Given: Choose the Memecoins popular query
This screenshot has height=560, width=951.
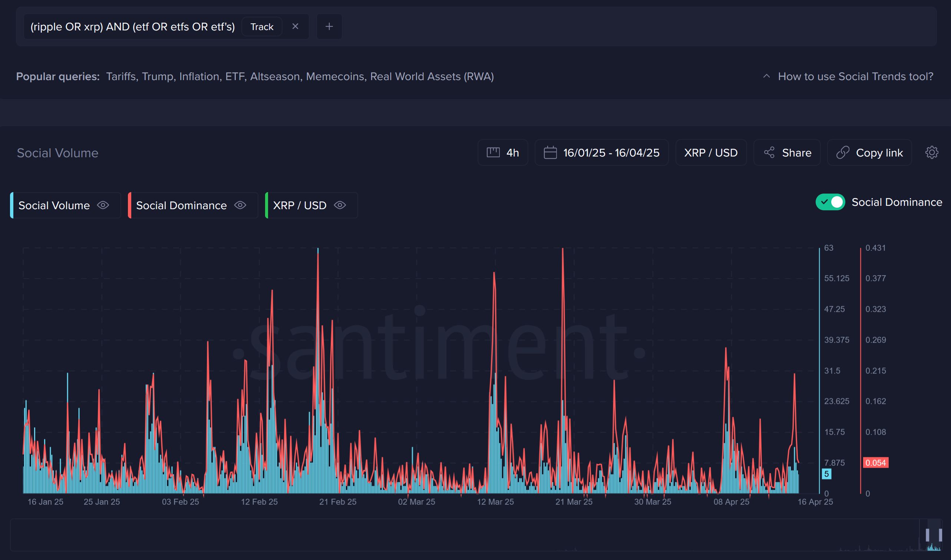Looking at the screenshot, I should [335, 76].
